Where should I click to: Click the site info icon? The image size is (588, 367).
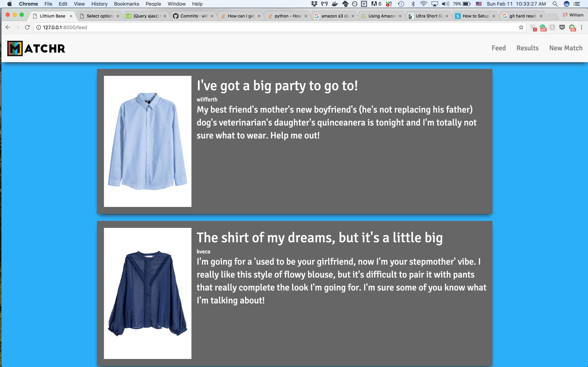point(39,27)
